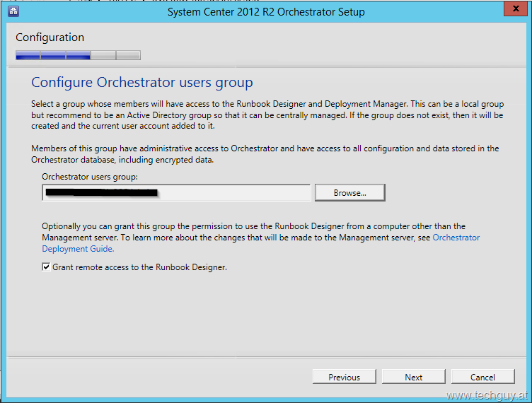Proceed with the Next button
This screenshot has width=532, height=403.
point(413,377)
